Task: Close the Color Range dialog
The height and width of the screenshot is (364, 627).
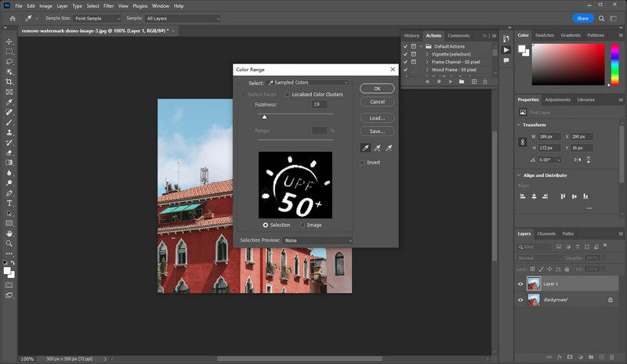Action: point(393,70)
